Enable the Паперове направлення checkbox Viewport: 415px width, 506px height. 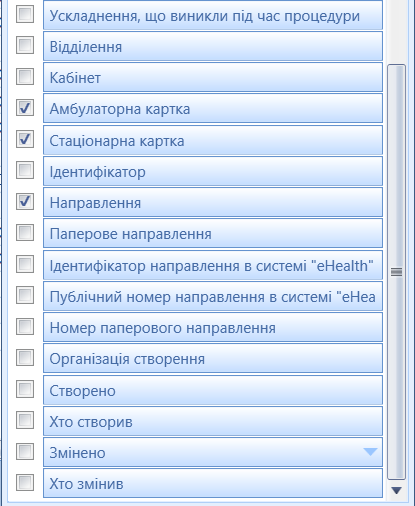25,233
